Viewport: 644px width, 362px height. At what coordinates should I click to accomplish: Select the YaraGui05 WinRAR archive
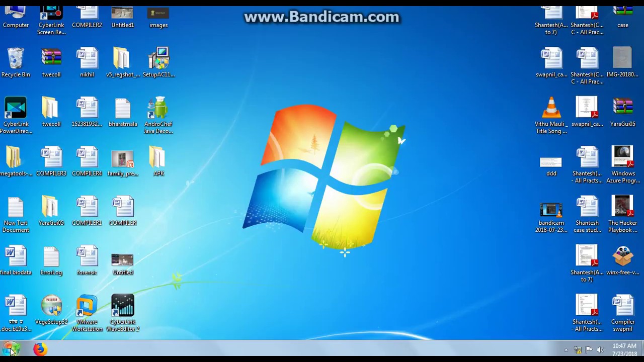pyautogui.click(x=623, y=112)
